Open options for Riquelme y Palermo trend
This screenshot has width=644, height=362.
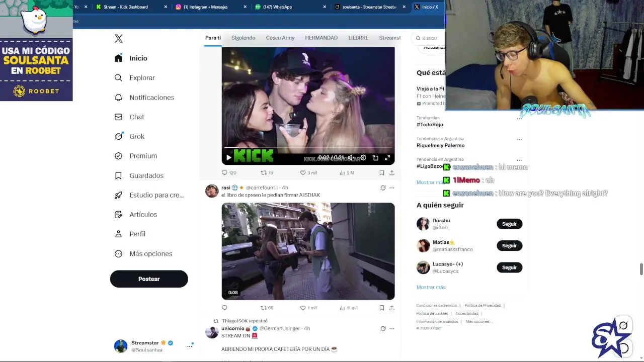pyautogui.click(x=519, y=140)
